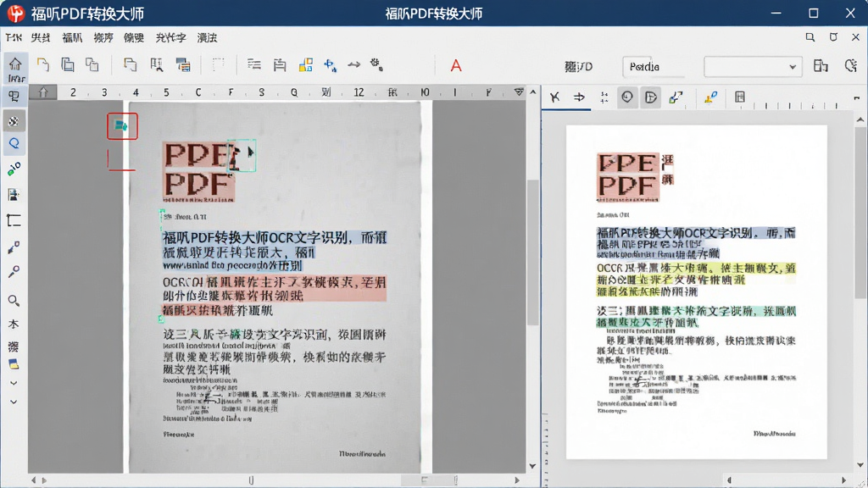Click the down-triangle marker at the ruler's right end
868x488 pixels.
(x=519, y=91)
